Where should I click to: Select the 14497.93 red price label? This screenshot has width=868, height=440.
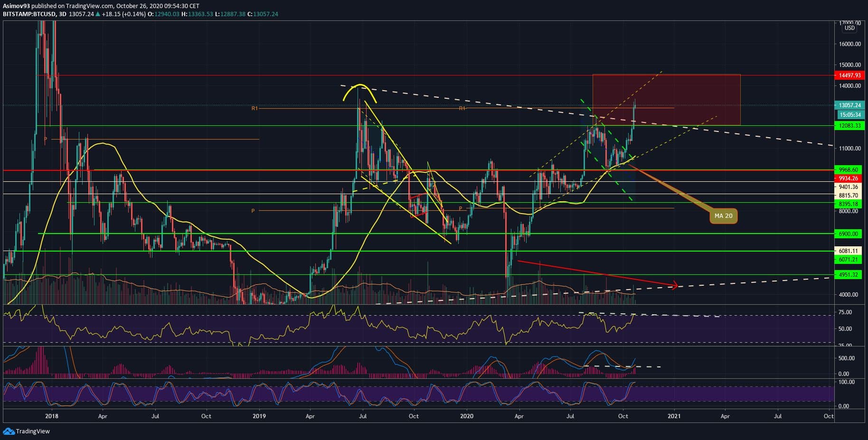click(x=849, y=75)
